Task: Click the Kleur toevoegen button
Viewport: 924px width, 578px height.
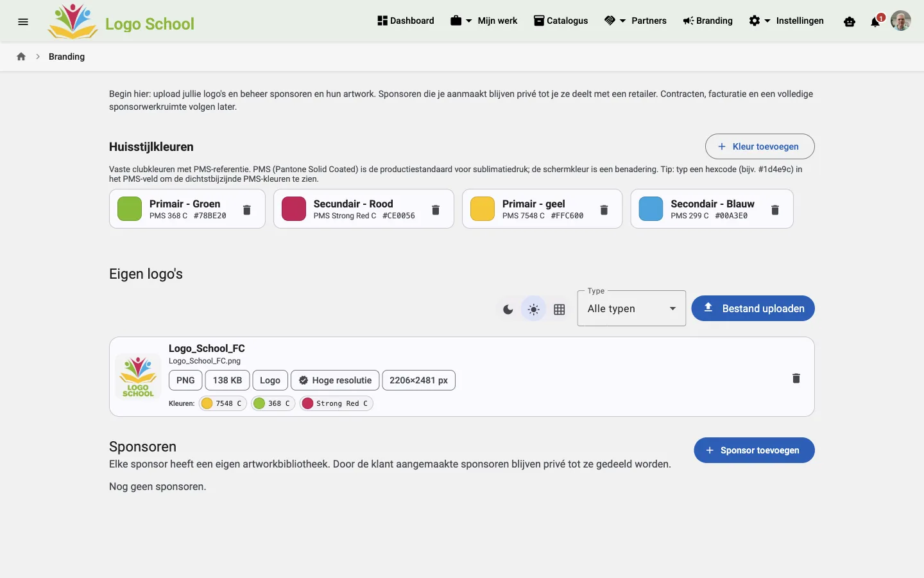Action: pos(760,146)
